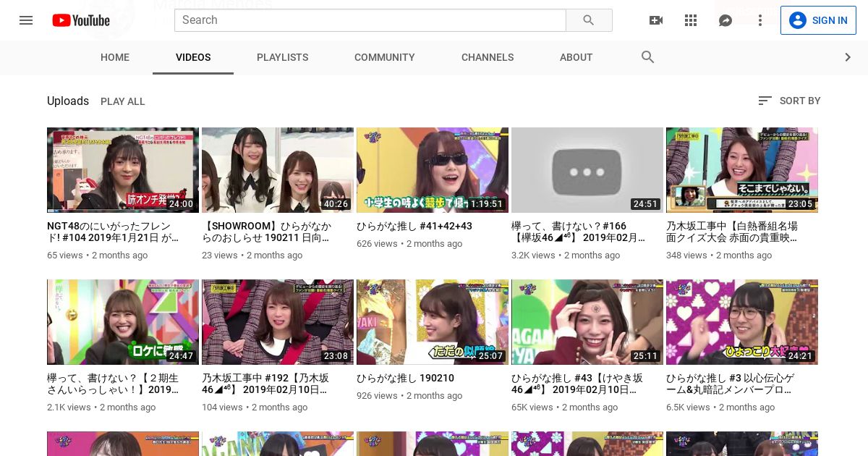Click '626 views • 2 months ago' text

(409, 244)
